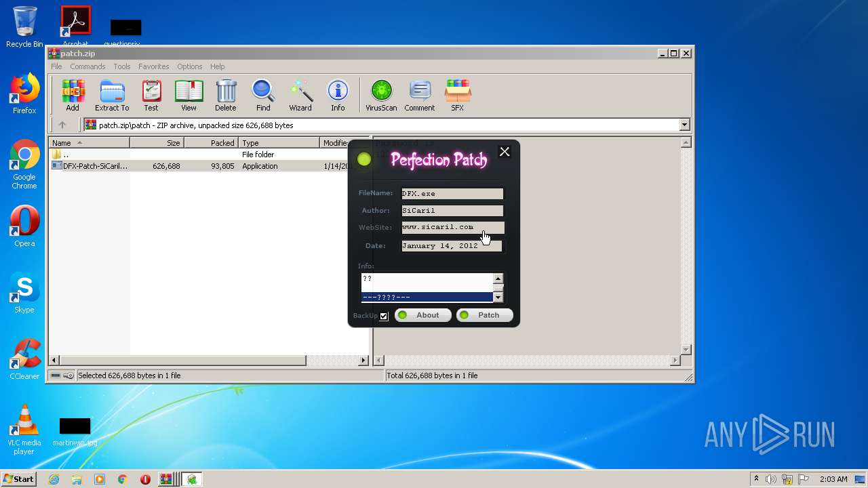Viewport: 868px width, 488px height.
Task: Click the WinRAR taskbar button
Action: 167,479
